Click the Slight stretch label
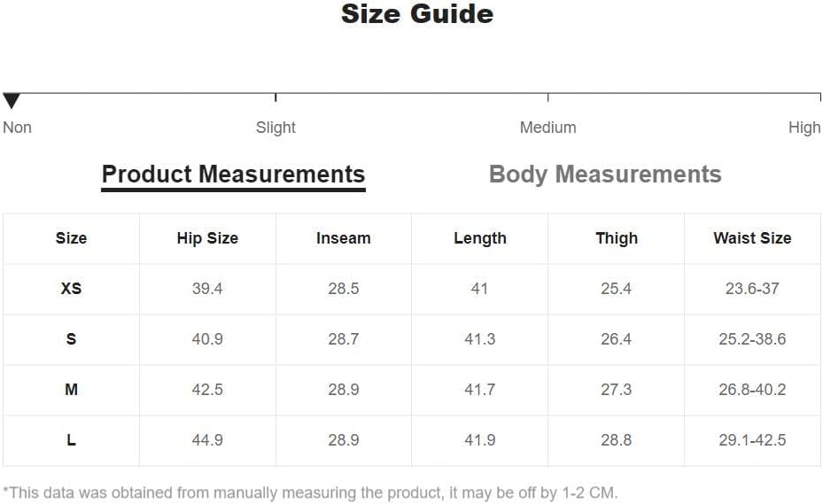 tap(276, 128)
